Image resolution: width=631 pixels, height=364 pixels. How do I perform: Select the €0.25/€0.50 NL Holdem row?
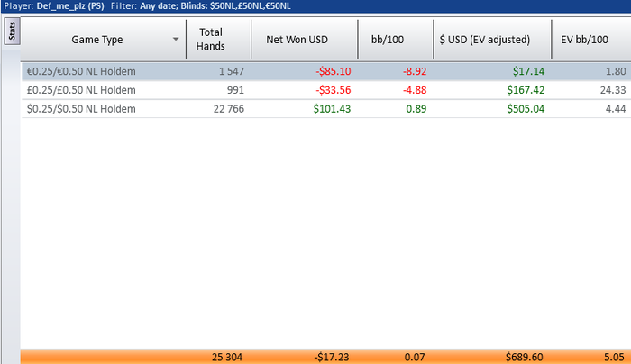click(x=326, y=71)
